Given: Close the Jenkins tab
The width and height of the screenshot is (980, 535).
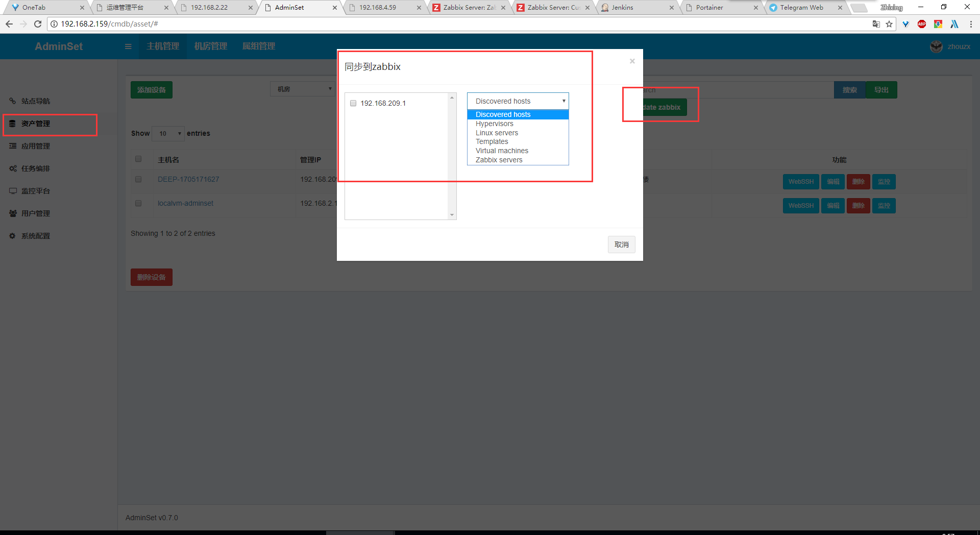Looking at the screenshot, I should (671, 8).
